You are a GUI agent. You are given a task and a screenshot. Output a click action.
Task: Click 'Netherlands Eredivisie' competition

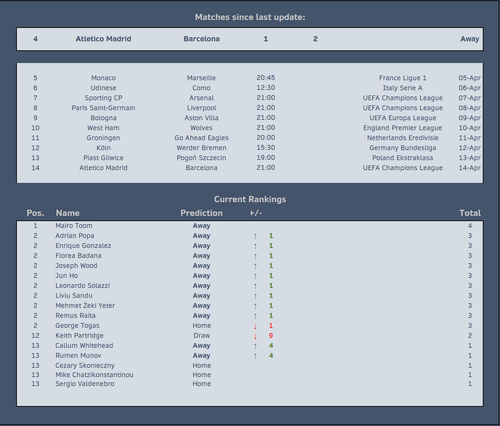pos(403,138)
